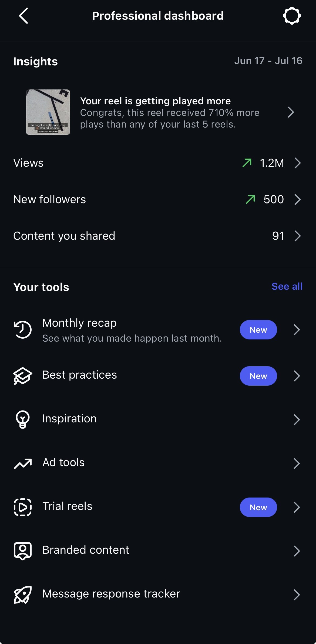The width and height of the screenshot is (316, 644).
Task: Tap the Best practices graduation cap icon
Action: click(x=23, y=376)
